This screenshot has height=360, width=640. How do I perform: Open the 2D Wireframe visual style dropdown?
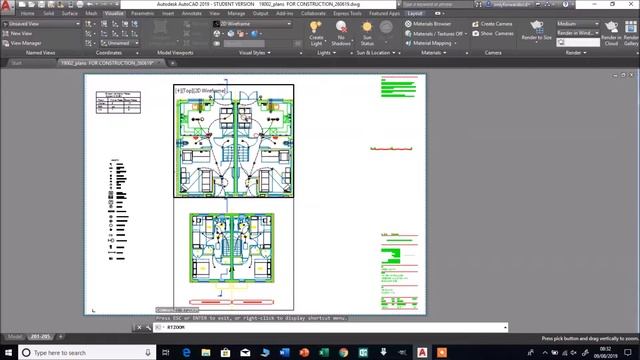pos(253,24)
